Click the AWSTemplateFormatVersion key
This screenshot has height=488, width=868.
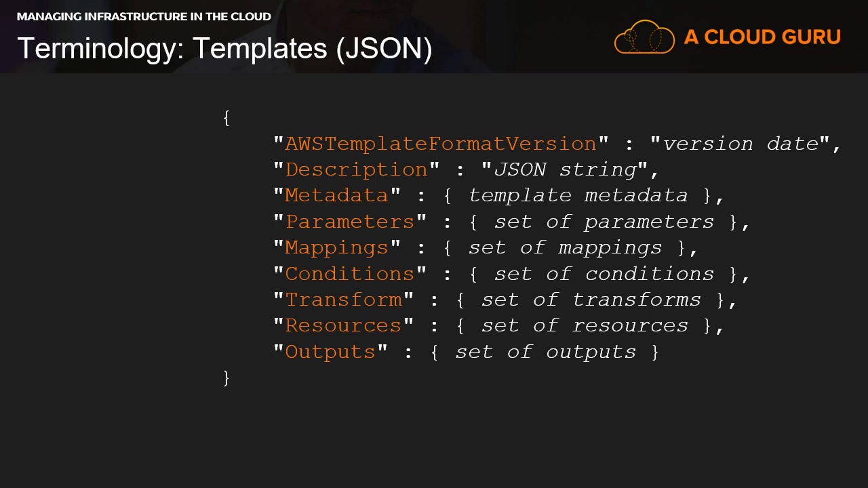(441, 144)
